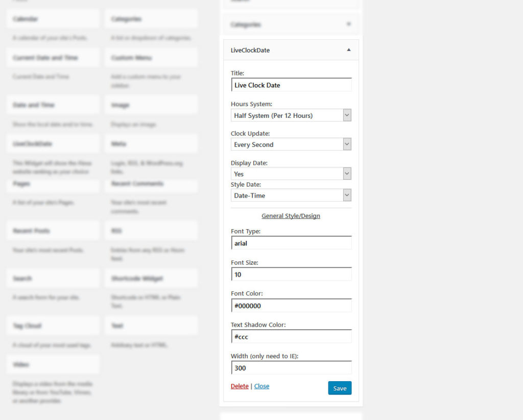Click the Title input field

pos(291,85)
